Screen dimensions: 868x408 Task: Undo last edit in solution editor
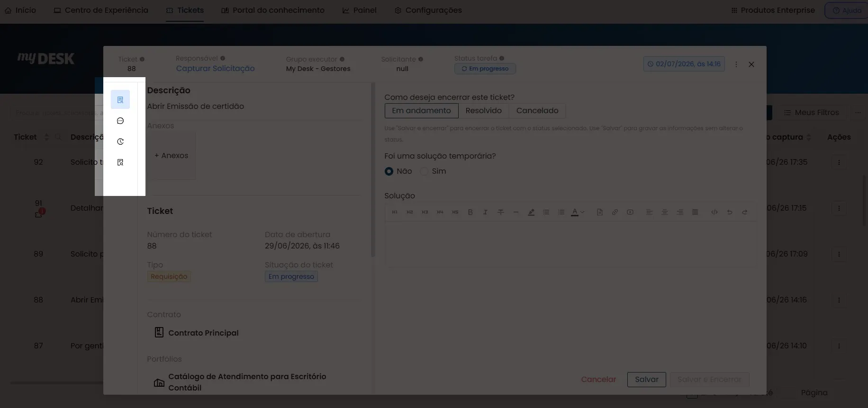click(x=730, y=212)
